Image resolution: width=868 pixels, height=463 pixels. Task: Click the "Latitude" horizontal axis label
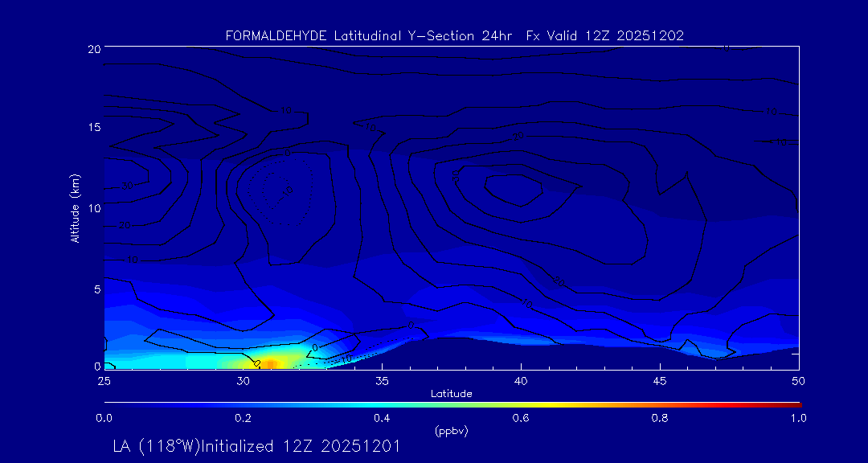tap(451, 394)
